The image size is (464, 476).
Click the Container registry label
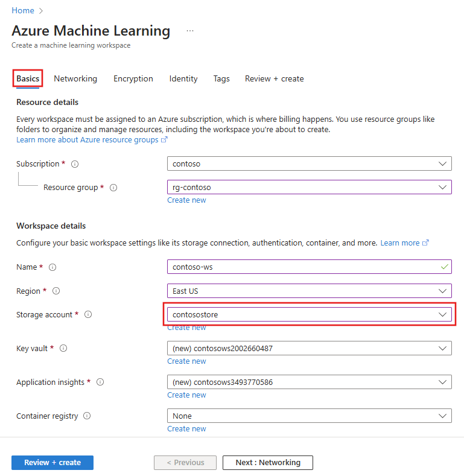(47, 416)
